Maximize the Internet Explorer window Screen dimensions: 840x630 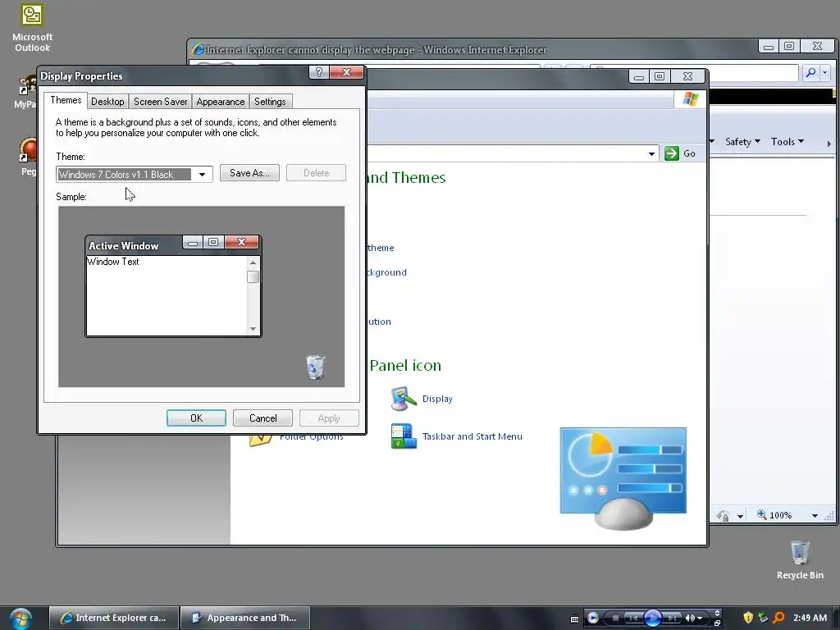(789, 46)
